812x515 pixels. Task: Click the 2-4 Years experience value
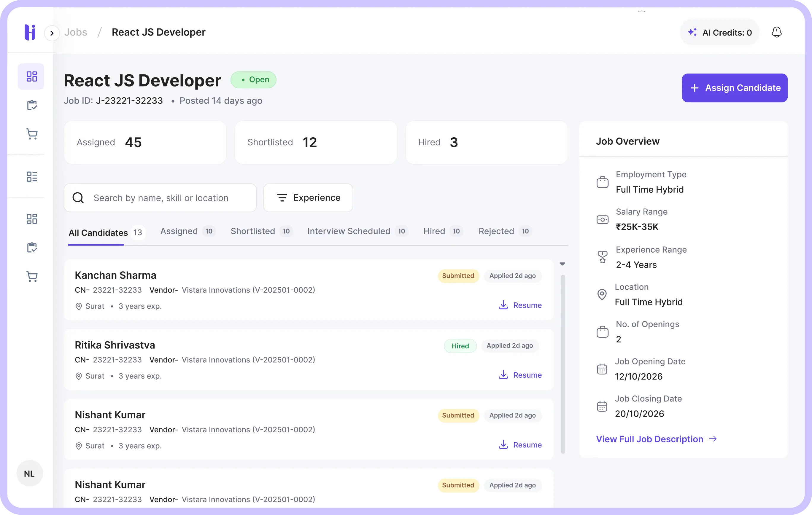636,265
